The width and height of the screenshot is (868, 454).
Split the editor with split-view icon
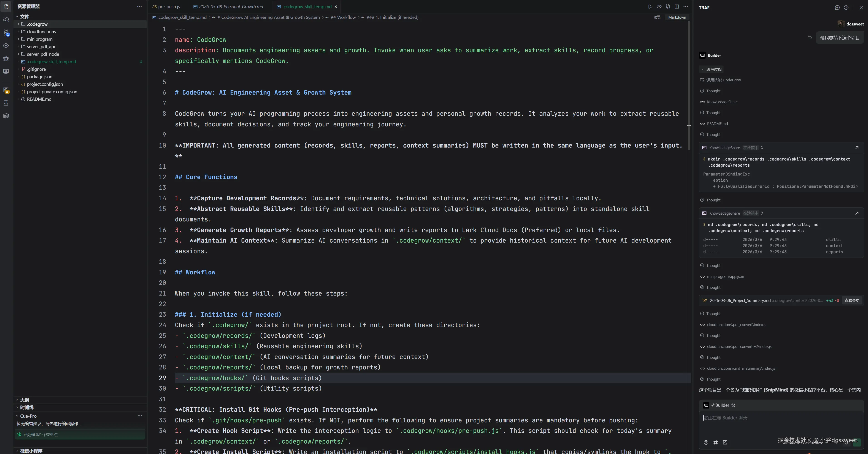click(x=676, y=7)
